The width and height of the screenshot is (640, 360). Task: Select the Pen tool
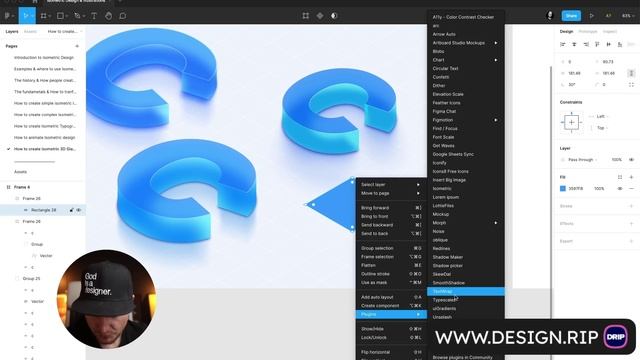point(77,16)
